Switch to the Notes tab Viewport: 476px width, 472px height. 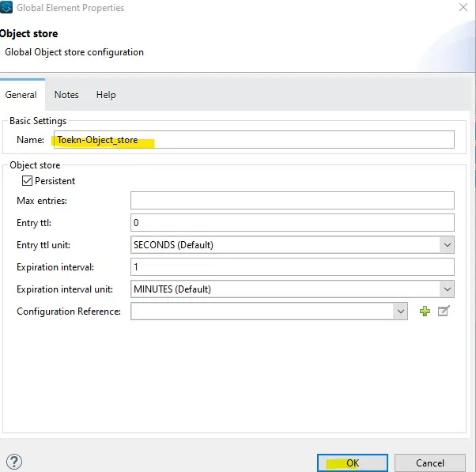66,95
